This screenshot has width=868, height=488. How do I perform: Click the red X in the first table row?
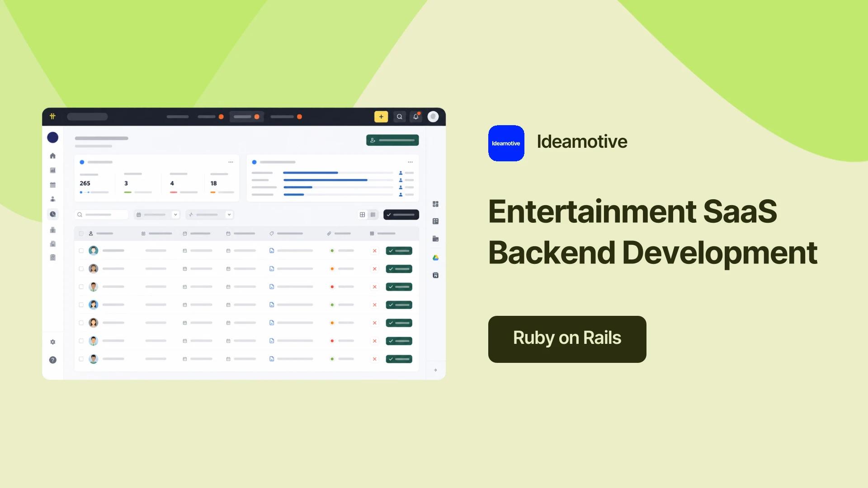click(374, 251)
